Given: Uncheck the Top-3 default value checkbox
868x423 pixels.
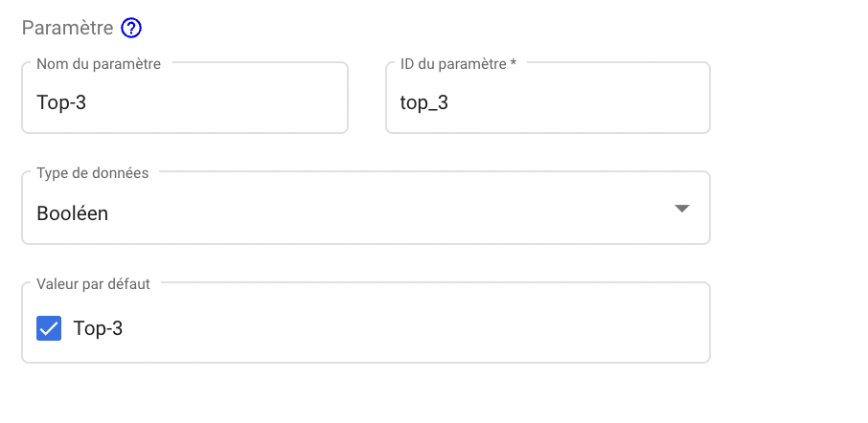Looking at the screenshot, I should tap(49, 328).
